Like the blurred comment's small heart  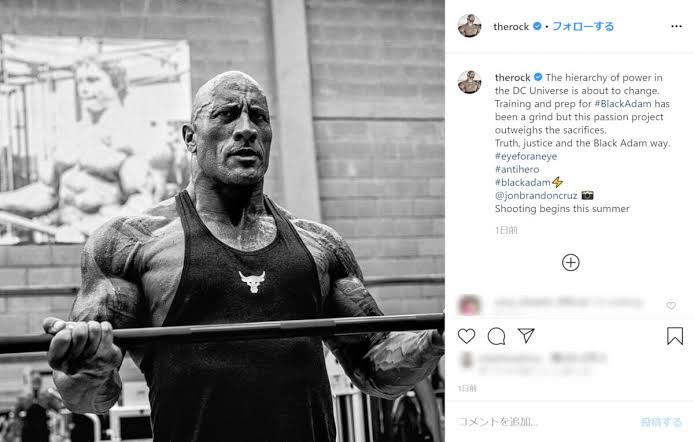click(x=671, y=305)
